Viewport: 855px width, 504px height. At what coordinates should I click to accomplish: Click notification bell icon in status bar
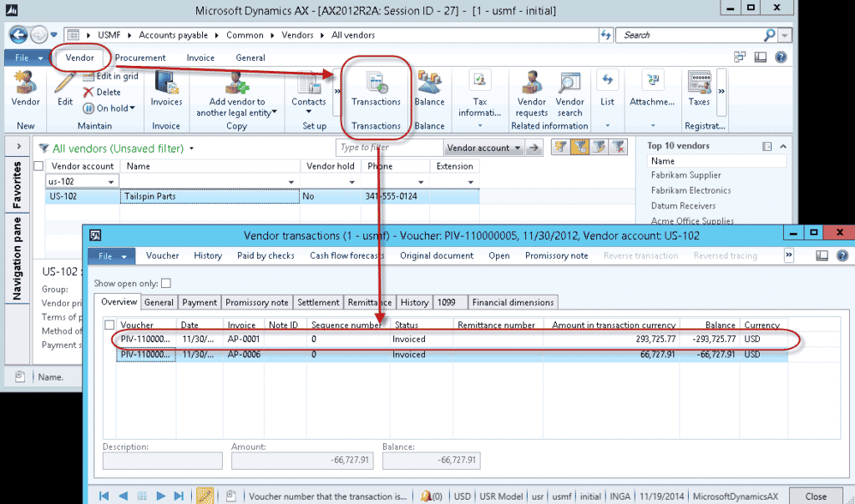coord(426,496)
